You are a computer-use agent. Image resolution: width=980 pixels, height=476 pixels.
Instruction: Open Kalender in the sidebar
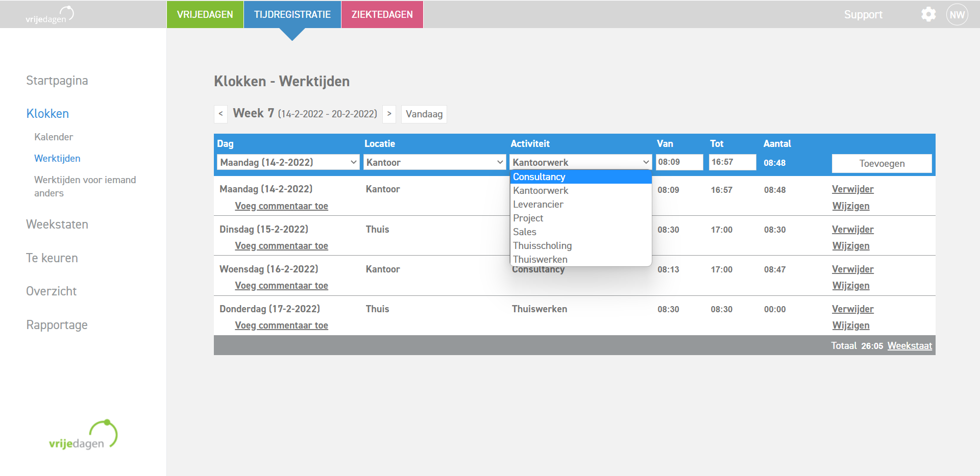(54, 137)
